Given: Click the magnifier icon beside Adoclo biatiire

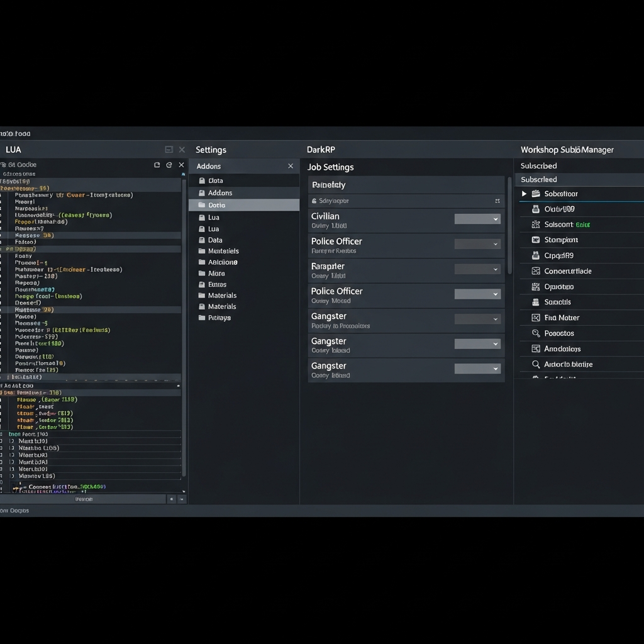Looking at the screenshot, I should [536, 364].
